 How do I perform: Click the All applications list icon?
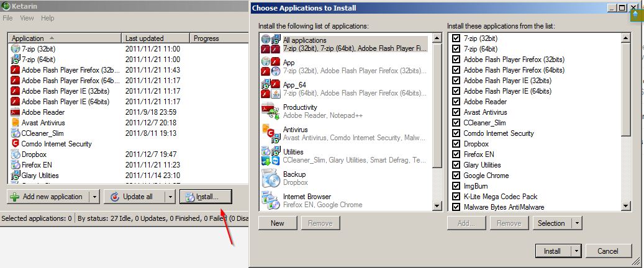(x=271, y=44)
